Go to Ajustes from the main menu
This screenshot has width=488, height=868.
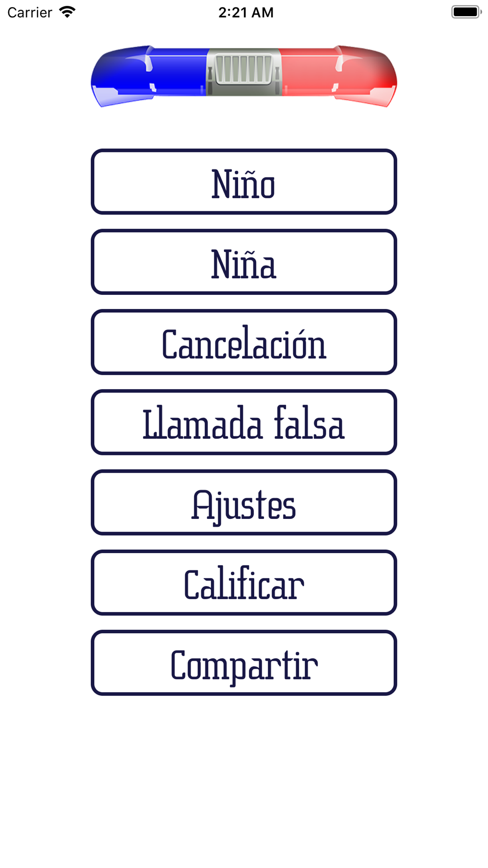[244, 502]
